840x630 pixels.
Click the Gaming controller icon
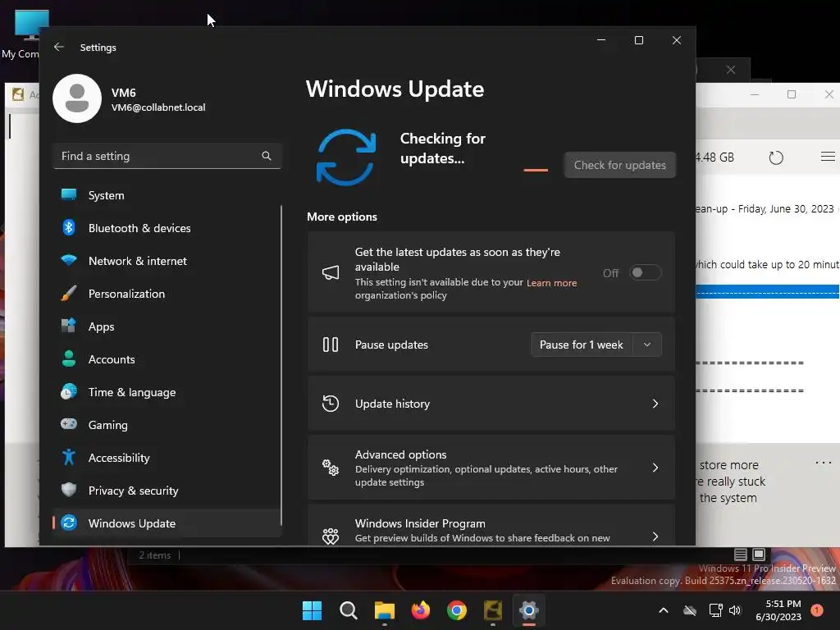[x=69, y=424]
